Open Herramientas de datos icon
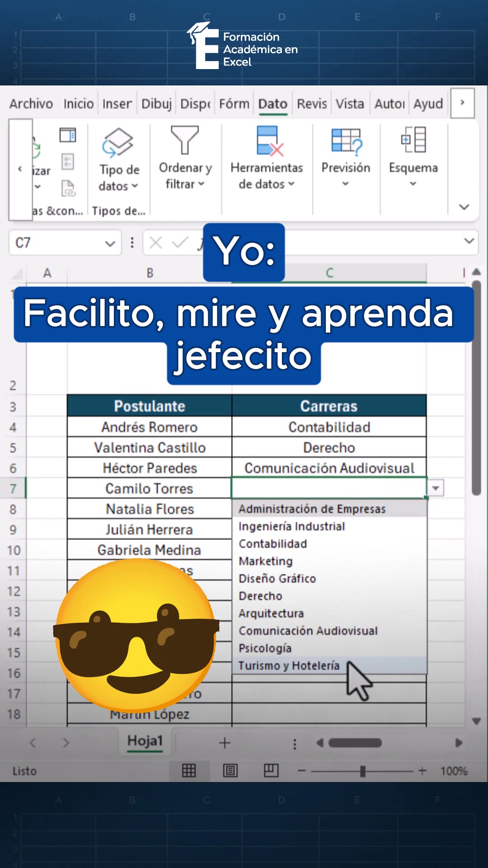 point(269,141)
